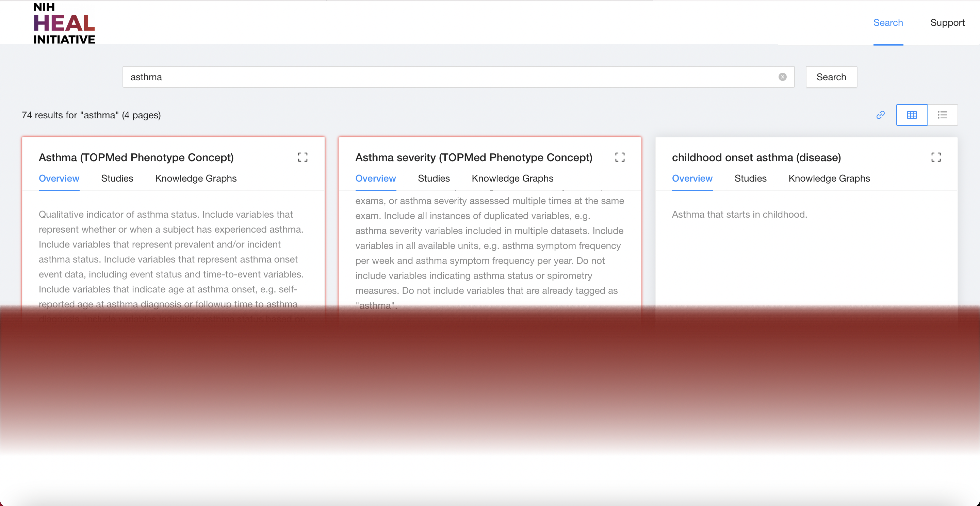This screenshot has width=980, height=506.
Task: Expand the Asthma phenotype card to fullscreen
Action: click(303, 157)
